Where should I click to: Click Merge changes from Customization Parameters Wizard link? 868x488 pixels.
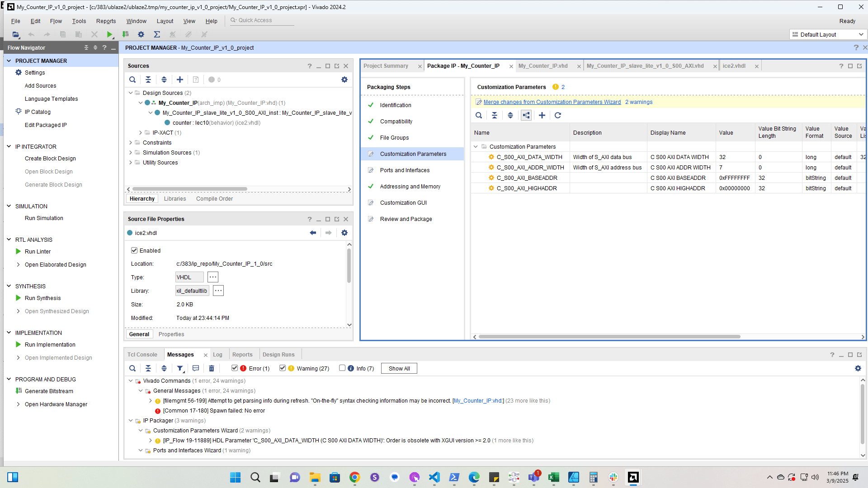click(x=552, y=102)
